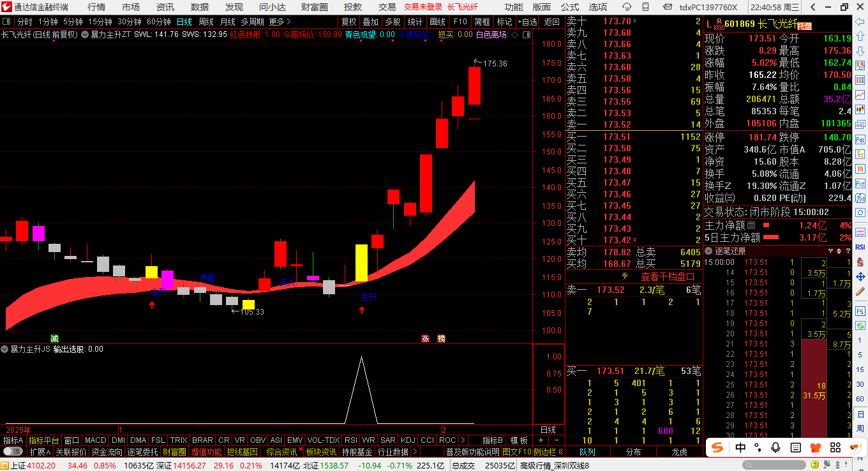Open the 行情 menu
Viewport: 868px width, 471px height.
[x=96, y=7]
